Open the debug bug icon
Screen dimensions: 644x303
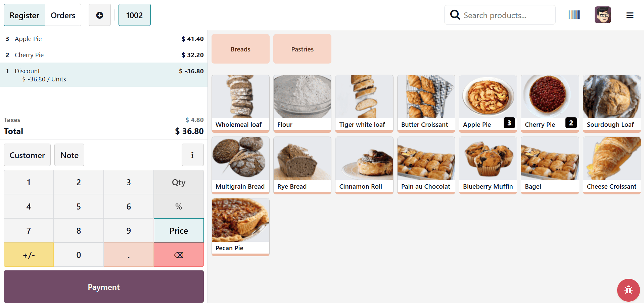coord(628,290)
